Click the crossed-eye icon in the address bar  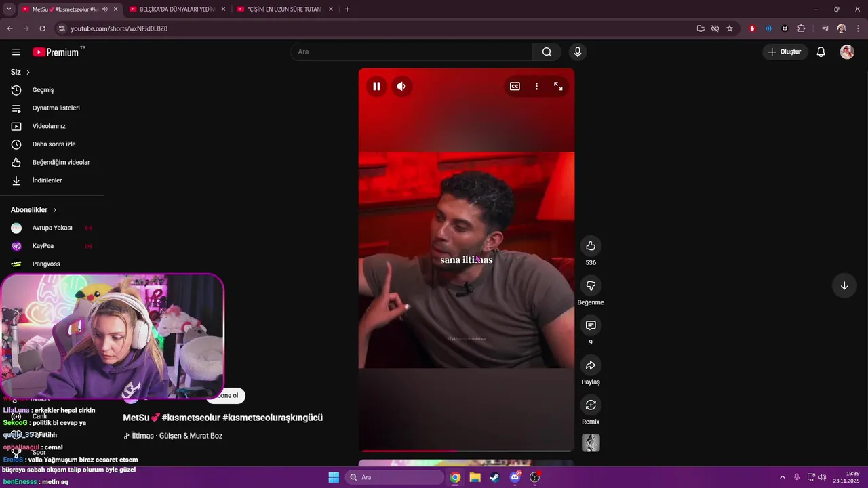[715, 28]
